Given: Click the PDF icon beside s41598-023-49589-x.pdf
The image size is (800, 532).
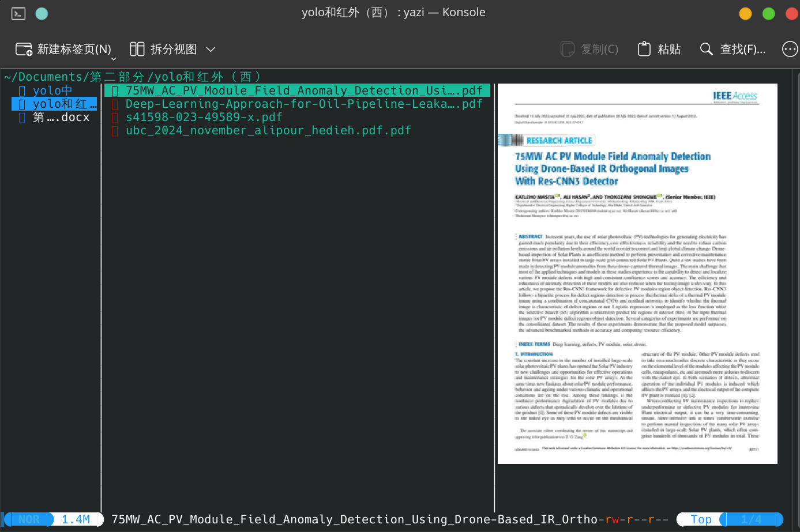Looking at the screenshot, I should [x=115, y=117].
